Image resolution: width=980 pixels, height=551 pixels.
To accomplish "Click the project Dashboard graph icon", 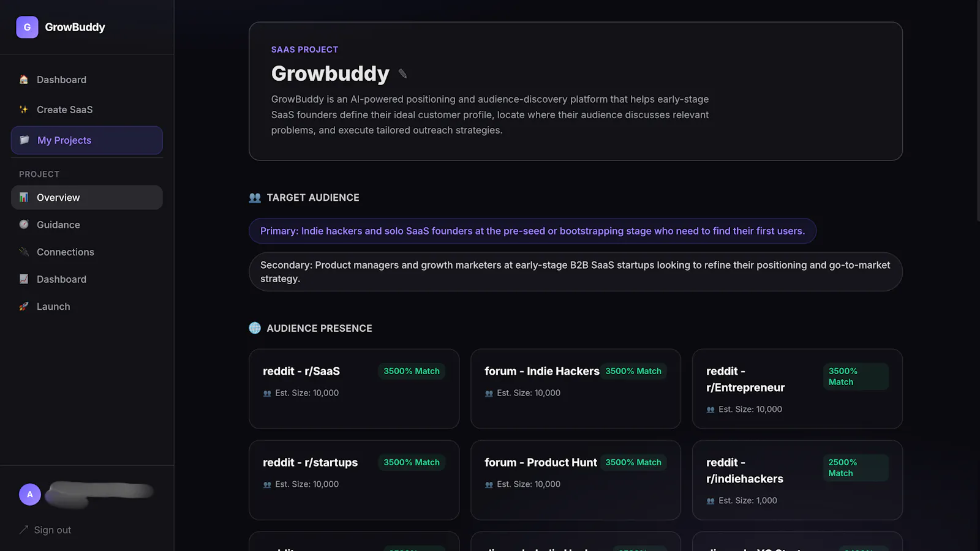I will (24, 279).
